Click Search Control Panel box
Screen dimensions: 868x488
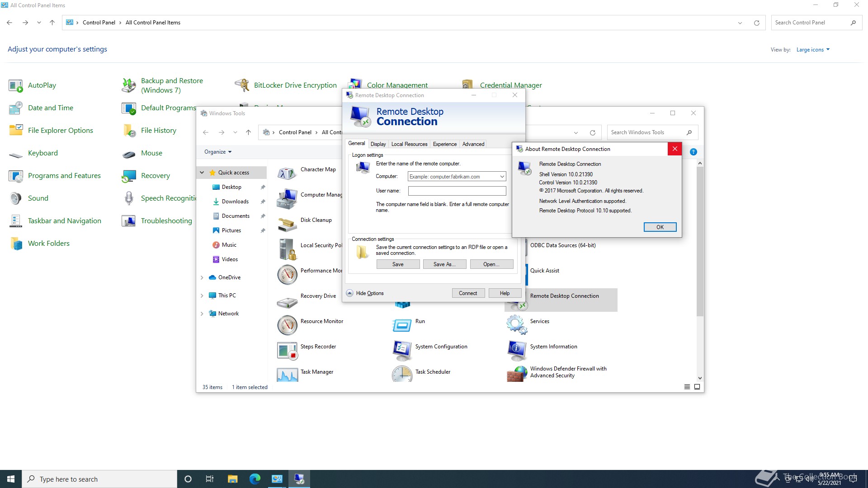(x=816, y=23)
